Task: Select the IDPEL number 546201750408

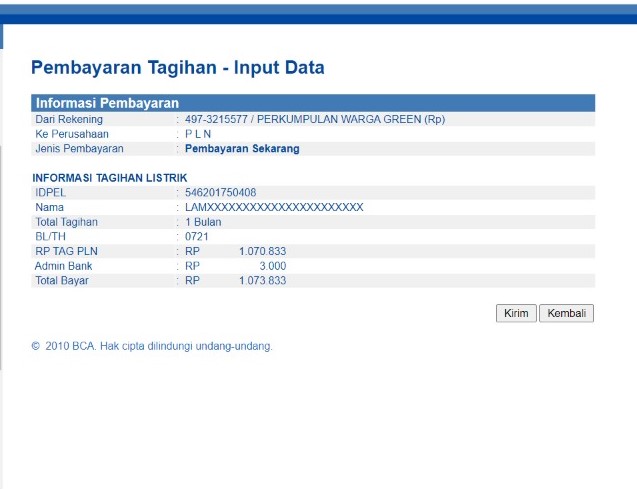Action: 220,192
